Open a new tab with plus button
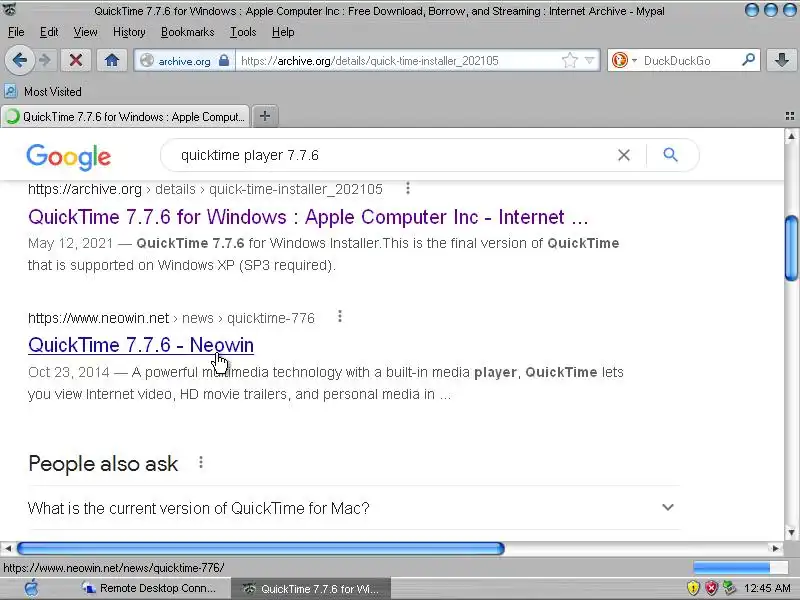Image resolution: width=800 pixels, height=600 pixels. pos(265,116)
